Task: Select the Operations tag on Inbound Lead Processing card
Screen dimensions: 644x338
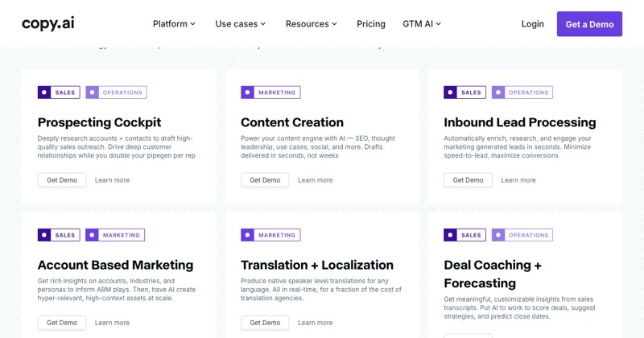Action: [522, 93]
